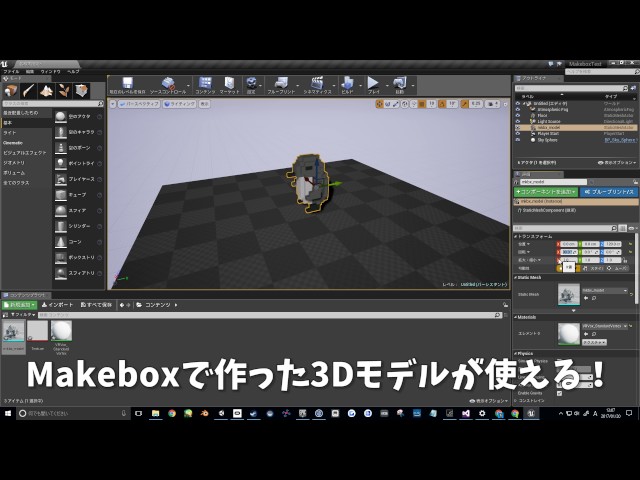This screenshot has height=480, width=640.
Task: Open File Explorer from the Windows taskbar
Action: click(x=155, y=413)
